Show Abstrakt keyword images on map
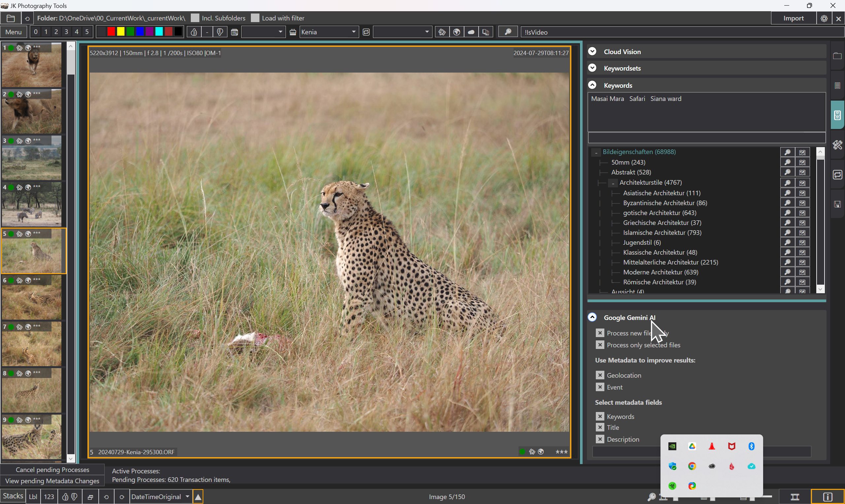Screen dimensions: 845x504 pyautogui.click(x=802, y=172)
